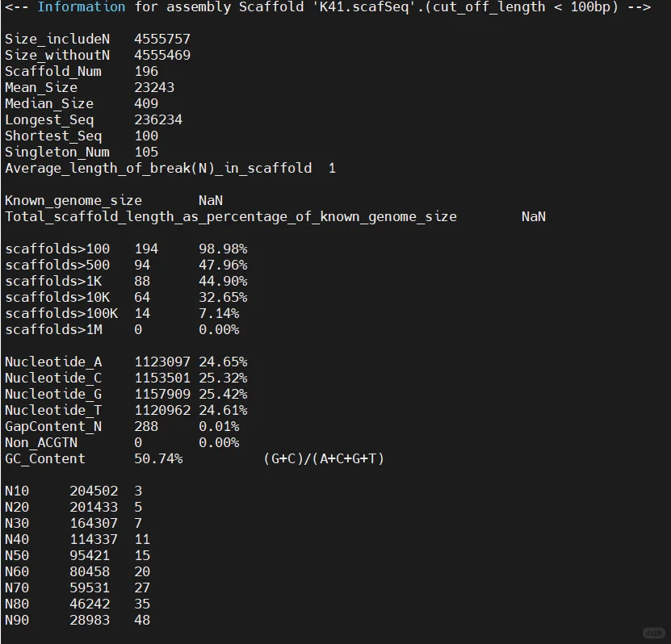671x644 pixels.
Task: Click the 'GapContent_N' label
Action: coord(53,426)
